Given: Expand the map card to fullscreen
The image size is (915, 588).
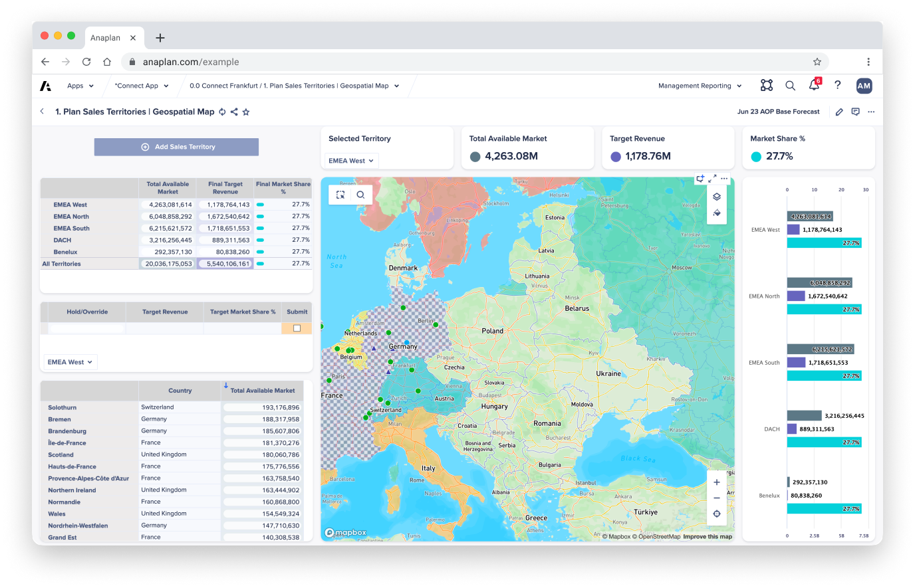Looking at the screenshot, I should [x=712, y=178].
